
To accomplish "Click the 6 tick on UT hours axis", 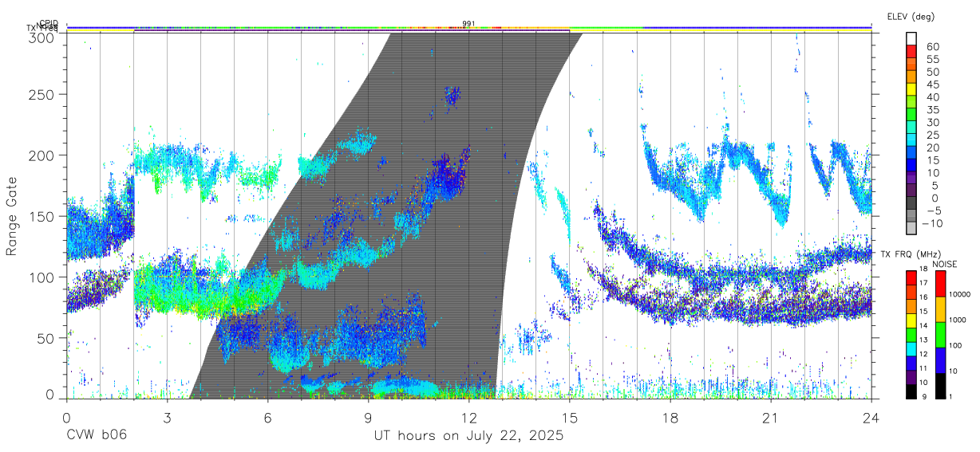I will pyautogui.click(x=267, y=419).
